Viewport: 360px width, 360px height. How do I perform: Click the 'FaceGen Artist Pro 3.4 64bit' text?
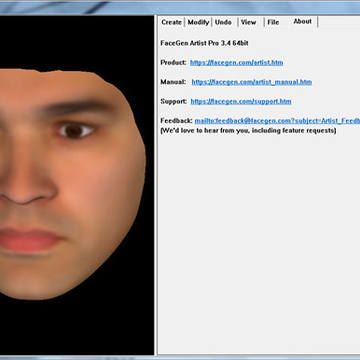[204, 43]
